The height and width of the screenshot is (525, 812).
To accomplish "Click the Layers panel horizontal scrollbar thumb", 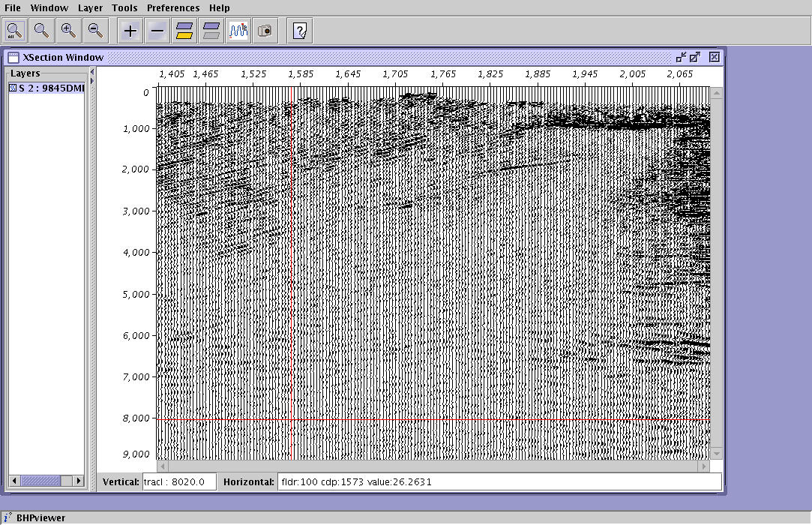I will [40, 481].
